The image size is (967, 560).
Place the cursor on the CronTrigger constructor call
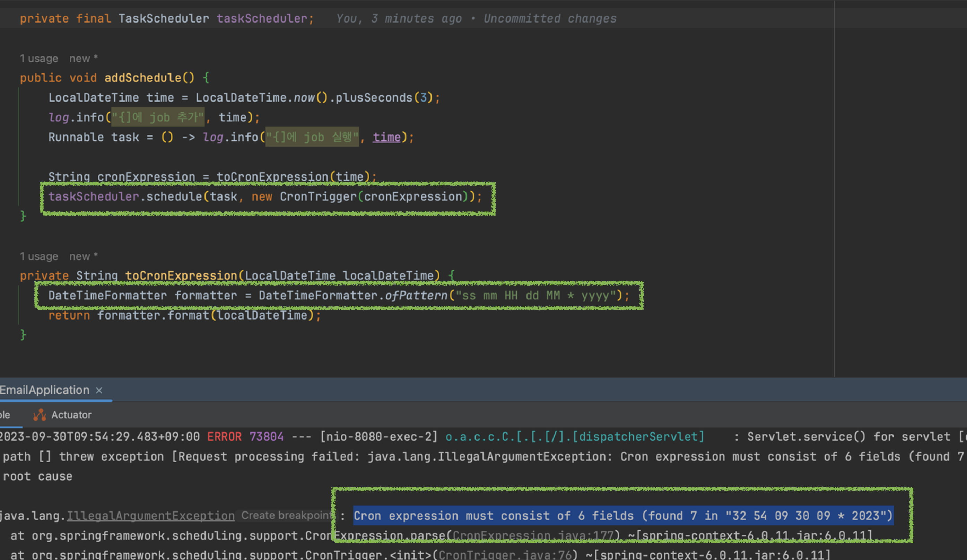(318, 197)
